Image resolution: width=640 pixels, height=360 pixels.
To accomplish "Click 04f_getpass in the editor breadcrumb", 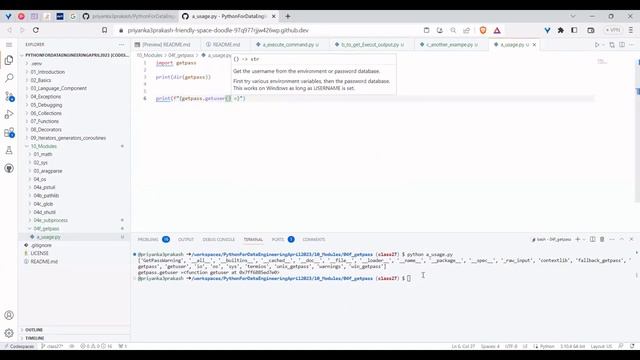I will coord(181,55).
